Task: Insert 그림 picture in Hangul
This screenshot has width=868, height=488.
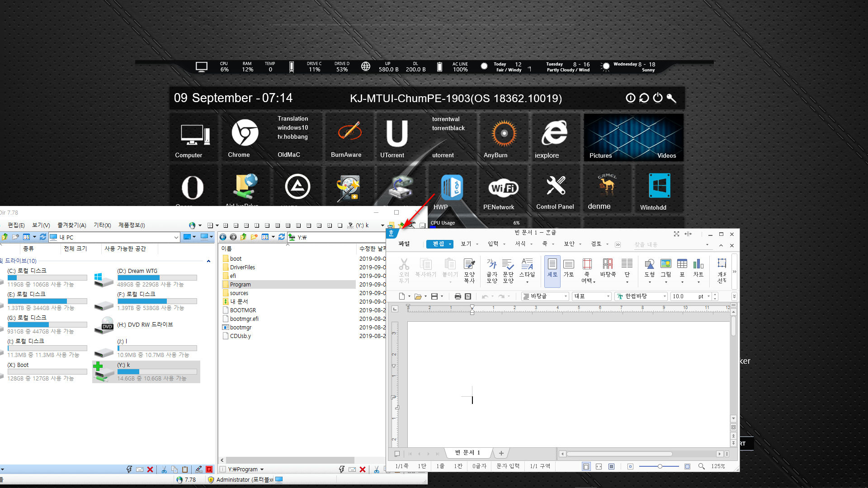Action: (665, 270)
